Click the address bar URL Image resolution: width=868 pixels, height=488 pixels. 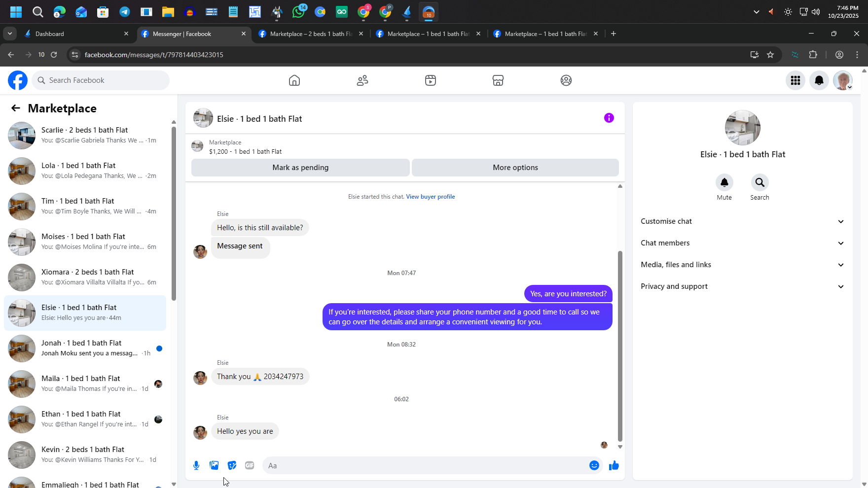pyautogui.click(x=154, y=55)
